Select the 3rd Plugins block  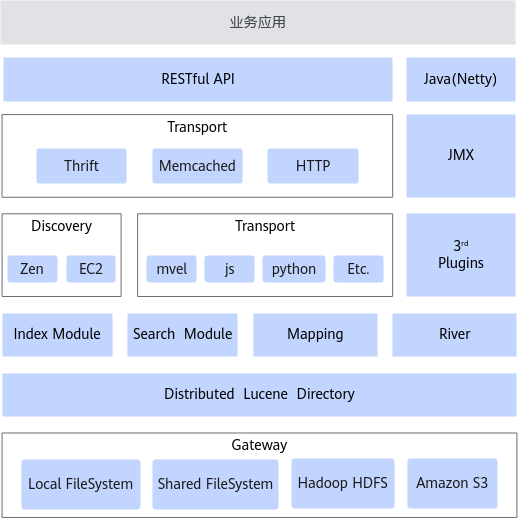click(461, 255)
